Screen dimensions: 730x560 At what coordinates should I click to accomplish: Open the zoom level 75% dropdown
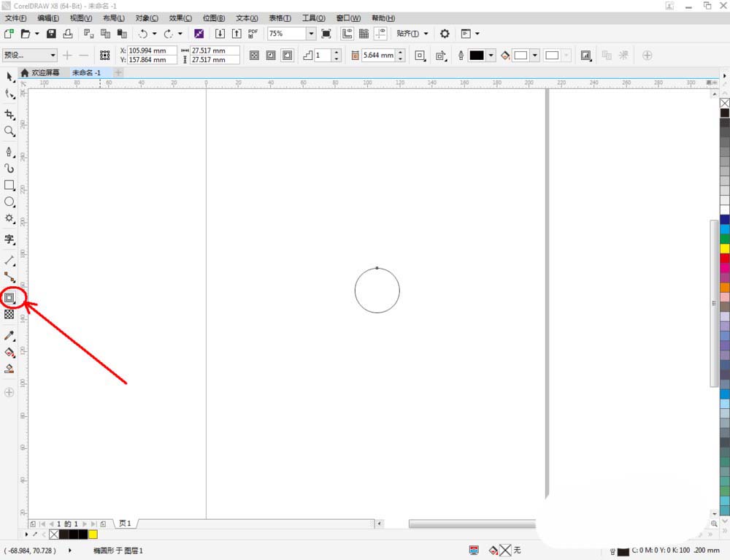tap(311, 34)
